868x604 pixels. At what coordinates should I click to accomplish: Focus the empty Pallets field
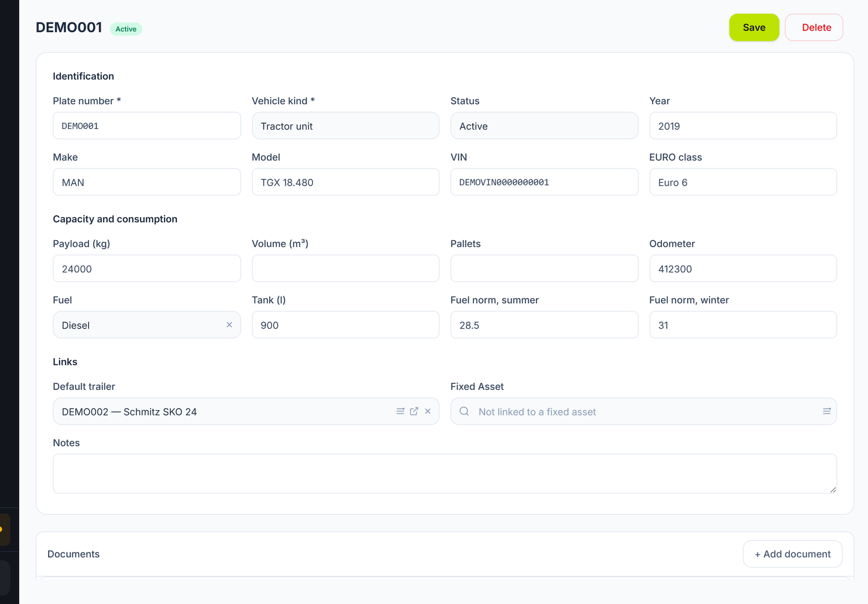pos(544,268)
